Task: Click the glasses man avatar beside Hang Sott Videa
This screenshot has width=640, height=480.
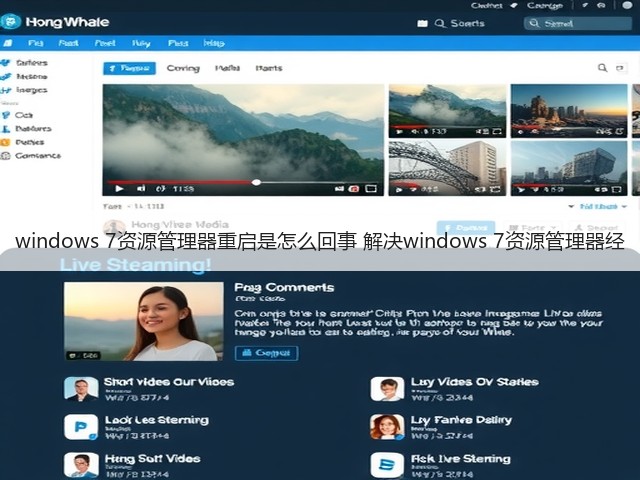Action: pyautogui.click(x=81, y=465)
